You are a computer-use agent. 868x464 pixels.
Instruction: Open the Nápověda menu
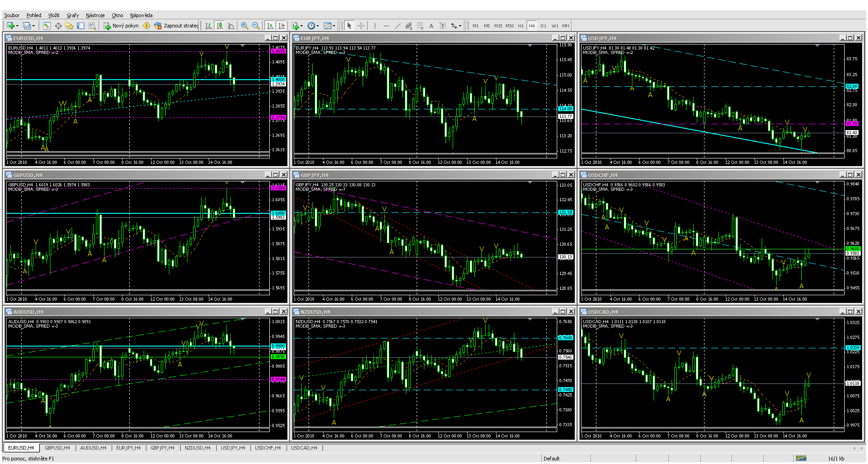pyautogui.click(x=141, y=15)
